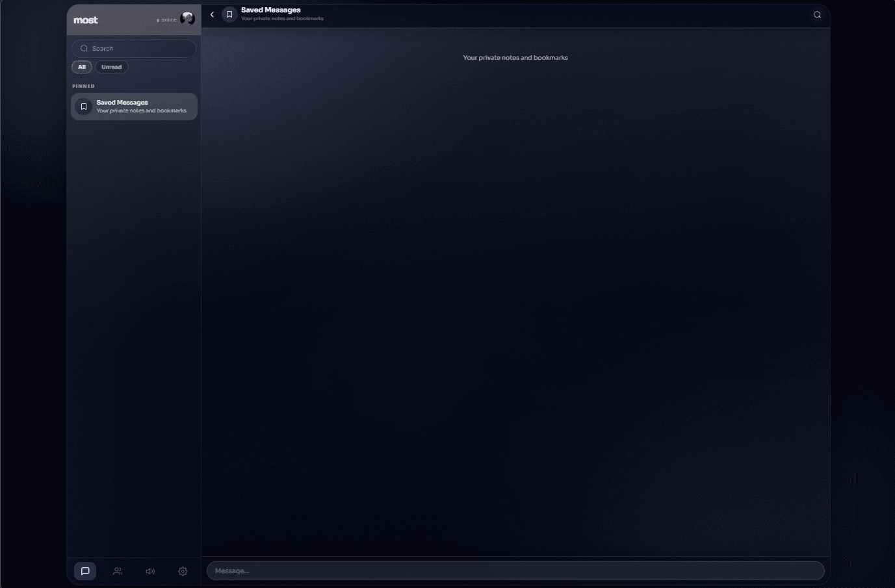This screenshot has height=588, width=895.
Task: Click the bookmark avatar in chat header
Action: coord(229,14)
